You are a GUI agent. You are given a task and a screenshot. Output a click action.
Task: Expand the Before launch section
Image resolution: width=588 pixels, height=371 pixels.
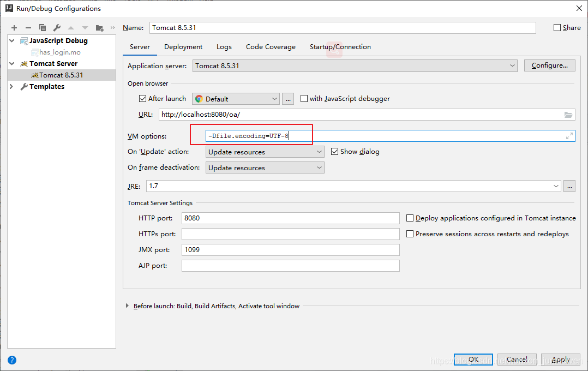tap(127, 306)
